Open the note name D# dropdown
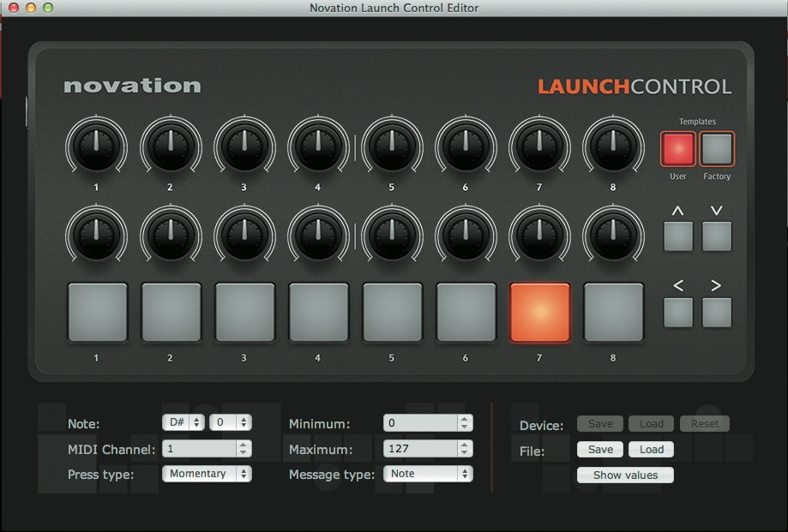 [183, 422]
